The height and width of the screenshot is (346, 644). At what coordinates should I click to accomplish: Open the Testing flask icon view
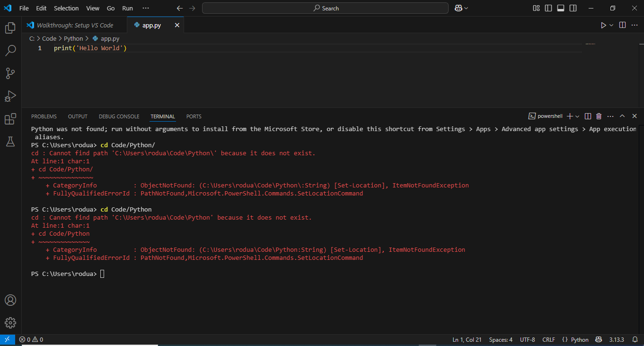pos(10,141)
